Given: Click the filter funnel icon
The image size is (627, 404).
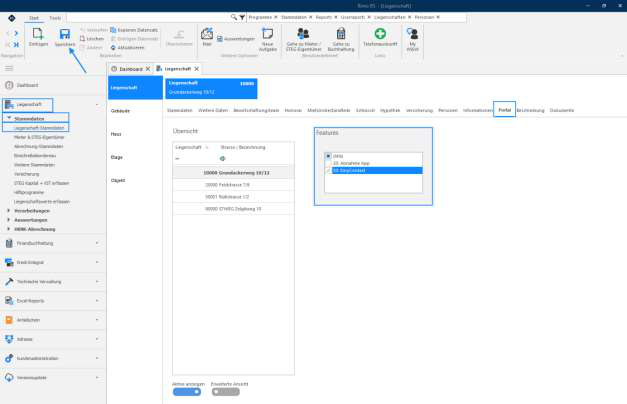Looking at the screenshot, I should pyautogui.click(x=242, y=17).
